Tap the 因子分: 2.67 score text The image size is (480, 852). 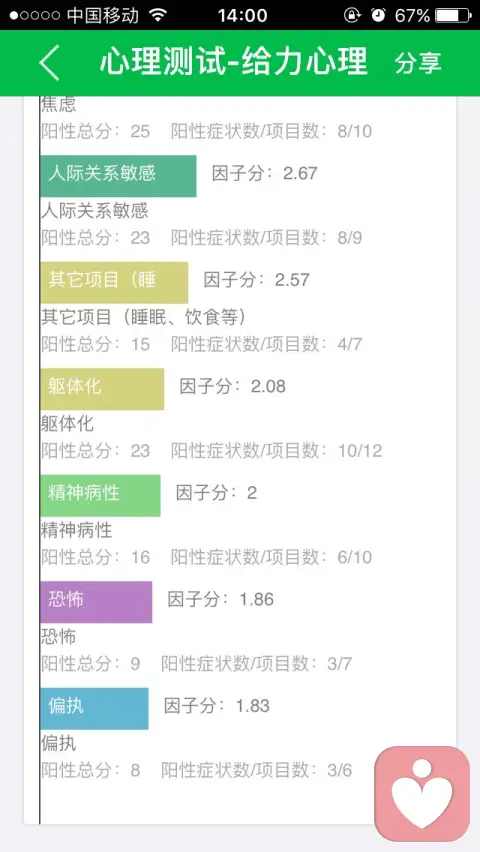[x=265, y=173]
